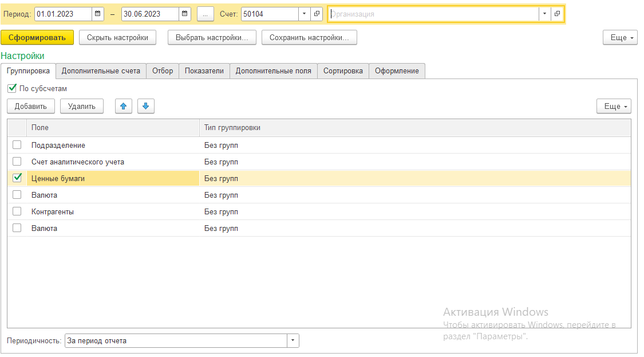644x357 pixels.
Task: Switch to the Отбор tab
Action: 163,71
